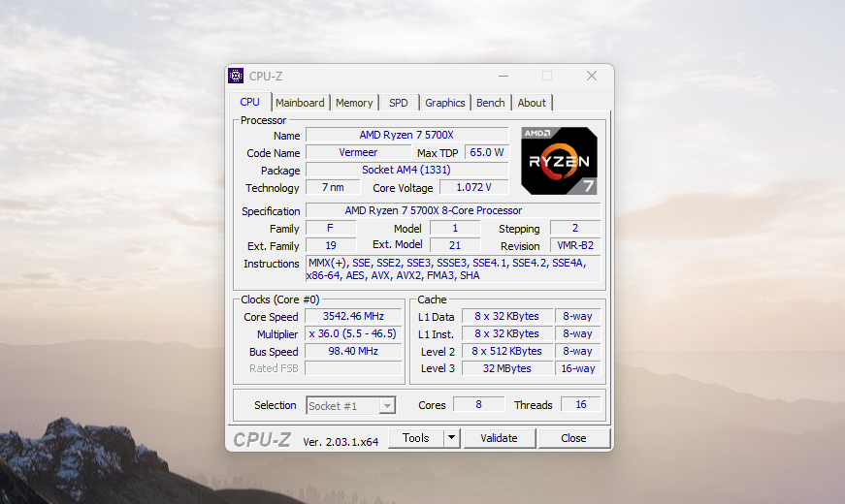Click the Ext. Family value 19
The width and height of the screenshot is (845, 504).
331,245
